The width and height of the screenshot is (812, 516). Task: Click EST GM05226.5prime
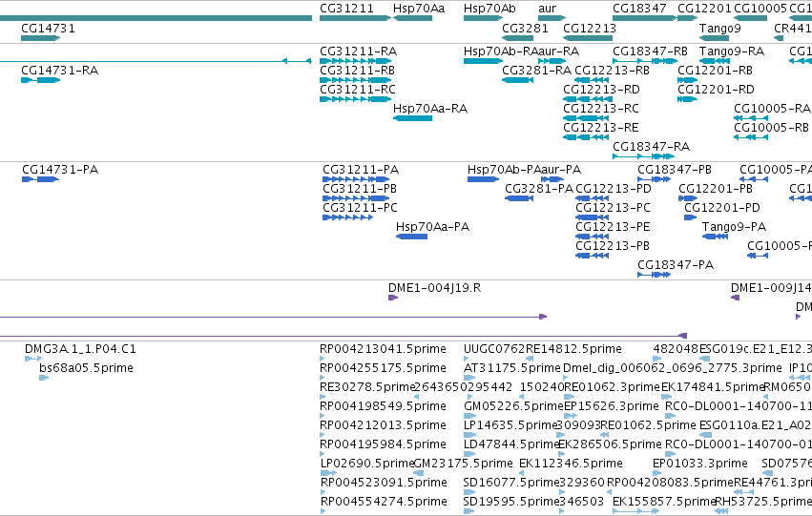point(470,416)
